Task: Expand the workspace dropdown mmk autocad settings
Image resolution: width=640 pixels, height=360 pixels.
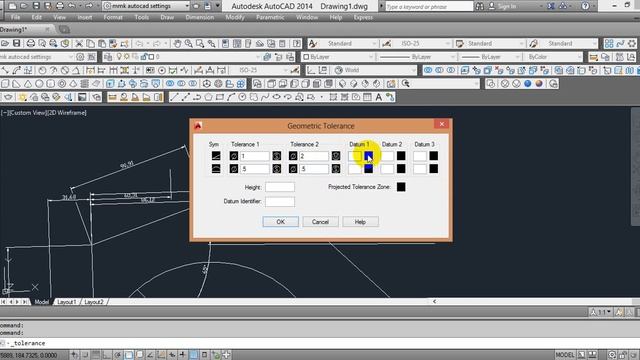Action: pyautogui.click(x=187, y=6)
